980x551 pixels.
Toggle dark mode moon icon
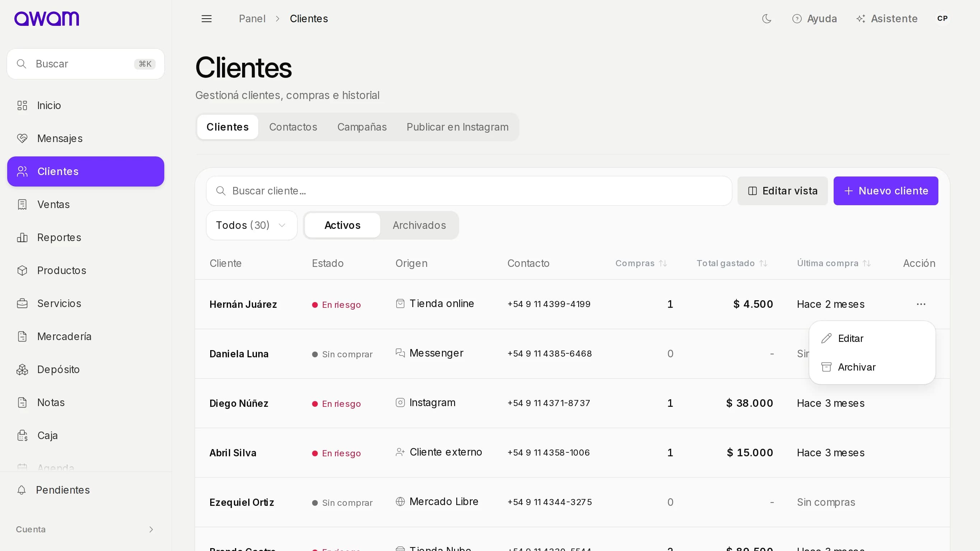[767, 19]
